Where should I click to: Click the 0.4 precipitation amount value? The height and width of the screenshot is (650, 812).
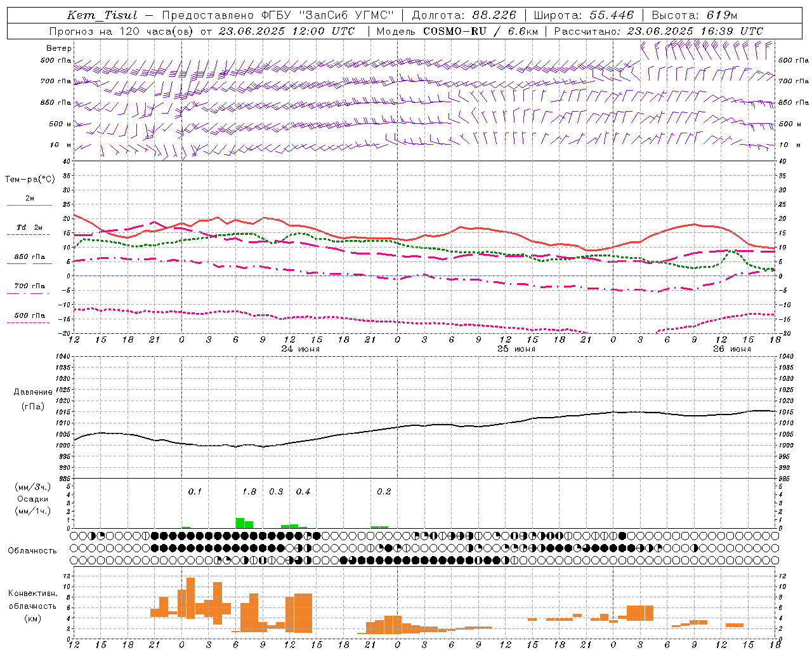coord(303,492)
